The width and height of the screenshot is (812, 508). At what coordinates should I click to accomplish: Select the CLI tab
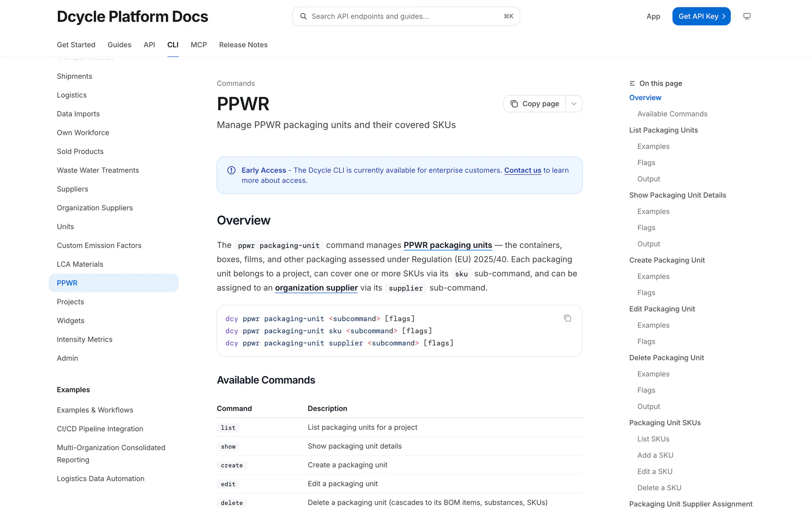tap(173, 45)
